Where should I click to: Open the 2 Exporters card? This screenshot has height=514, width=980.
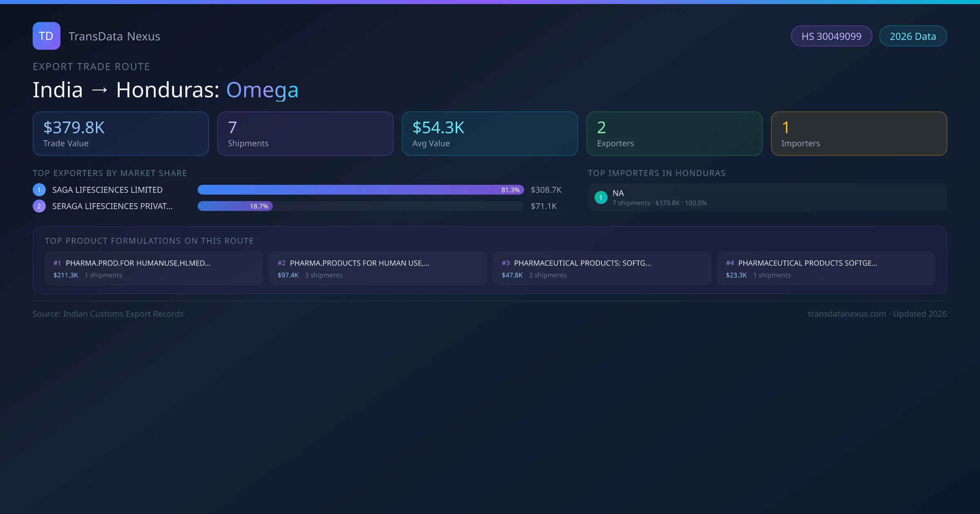pos(674,134)
